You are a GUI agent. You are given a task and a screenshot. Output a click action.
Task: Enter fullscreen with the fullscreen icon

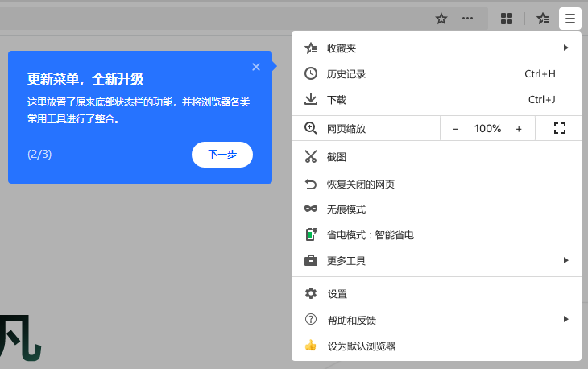pos(560,128)
